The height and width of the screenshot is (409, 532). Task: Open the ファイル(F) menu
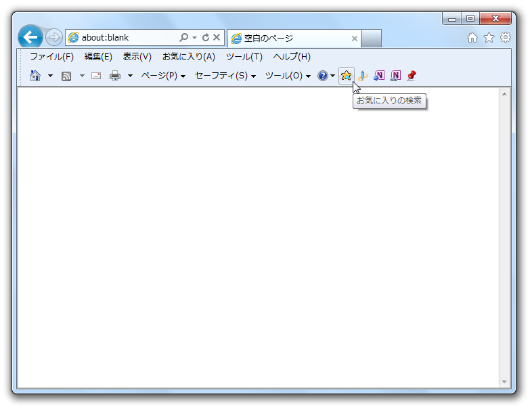[x=51, y=57]
